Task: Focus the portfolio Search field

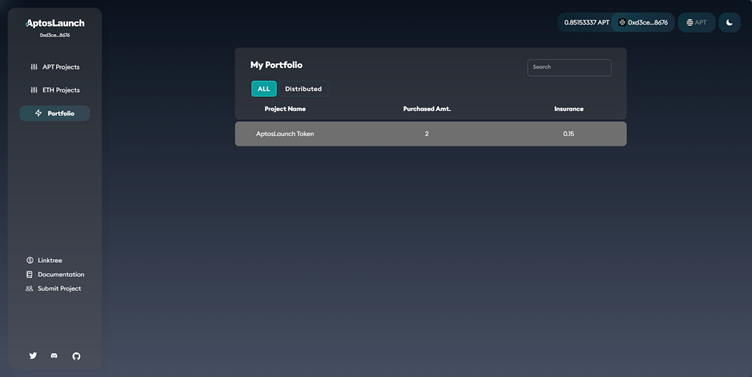Action: pos(569,67)
